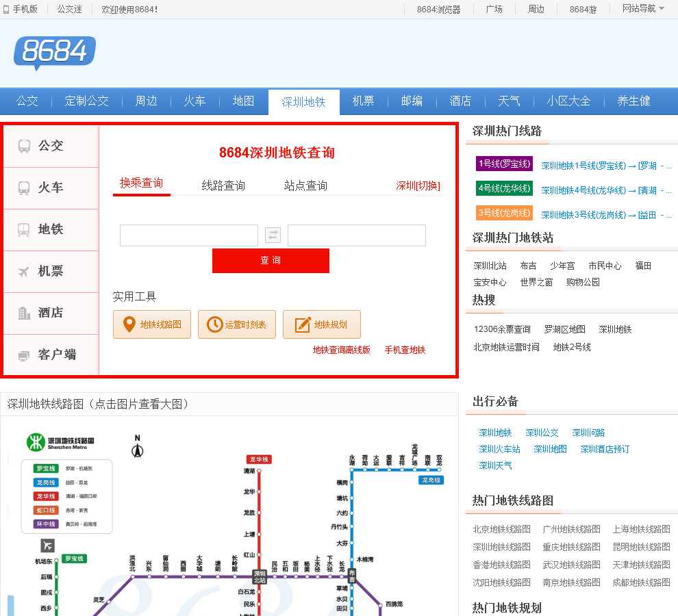
Task: Open the 机票 nav tab
Action: [x=363, y=101]
